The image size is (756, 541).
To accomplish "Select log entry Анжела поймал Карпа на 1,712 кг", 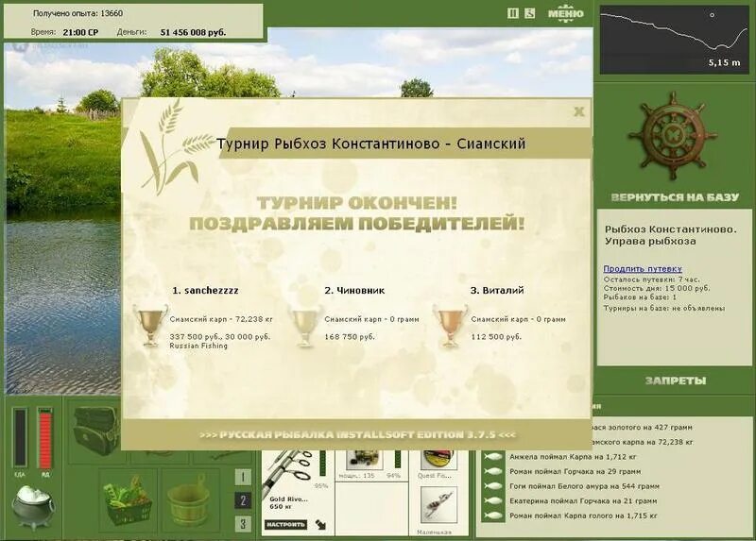I will 573,457.
